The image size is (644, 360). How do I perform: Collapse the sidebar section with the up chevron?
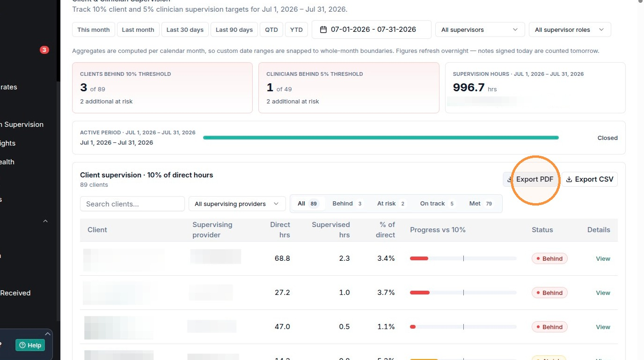pyautogui.click(x=45, y=221)
